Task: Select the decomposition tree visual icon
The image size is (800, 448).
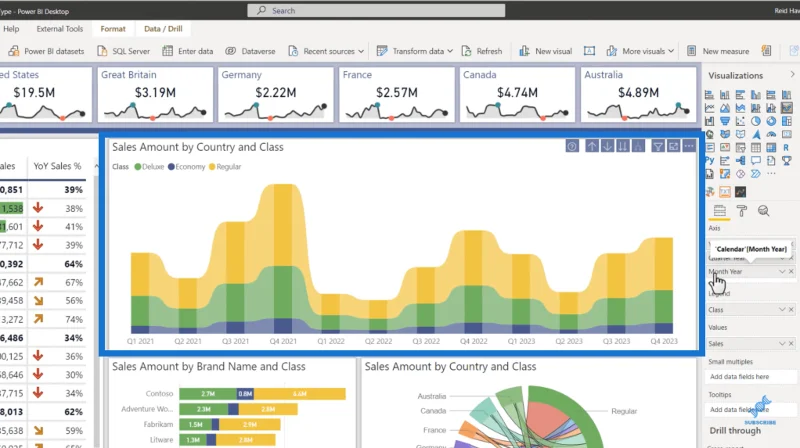Action: coord(740,160)
